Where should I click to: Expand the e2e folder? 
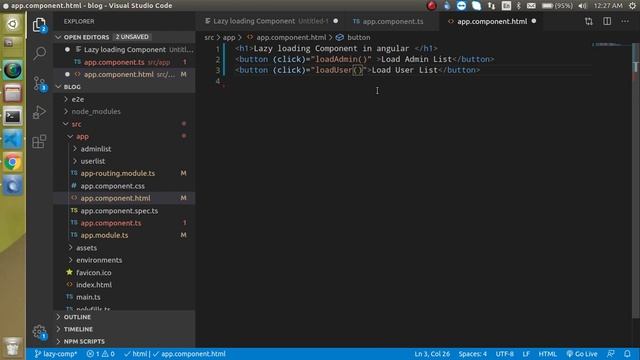click(x=124, y=99)
